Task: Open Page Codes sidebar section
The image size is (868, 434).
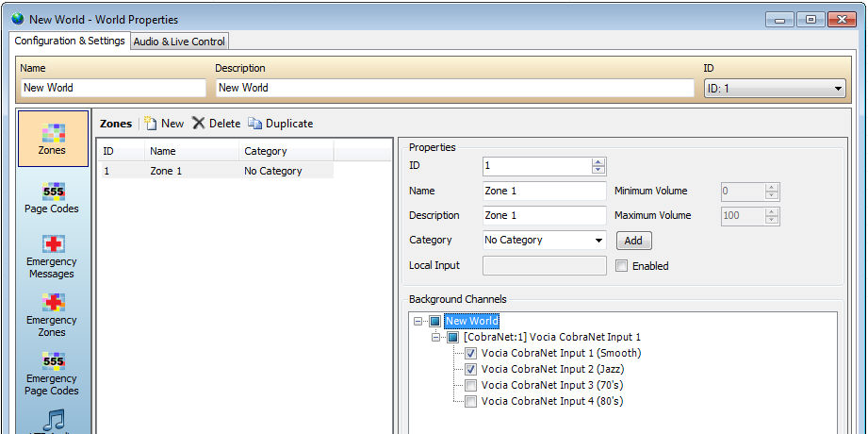Action: click(52, 198)
